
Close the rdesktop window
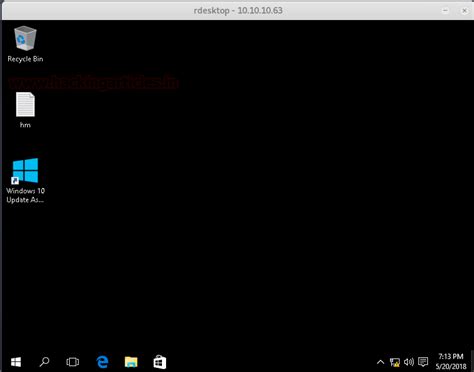click(464, 11)
